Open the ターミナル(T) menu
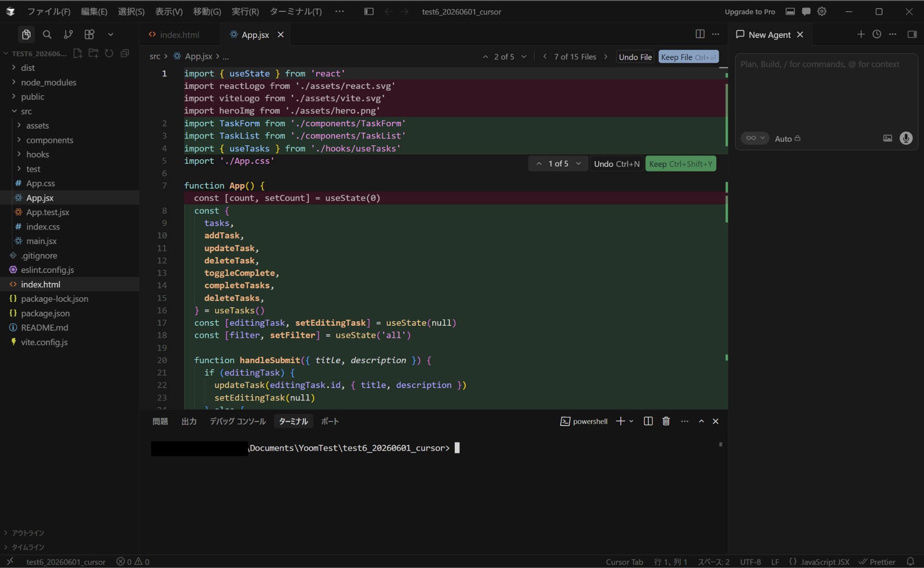This screenshot has height=568, width=924. [x=296, y=12]
